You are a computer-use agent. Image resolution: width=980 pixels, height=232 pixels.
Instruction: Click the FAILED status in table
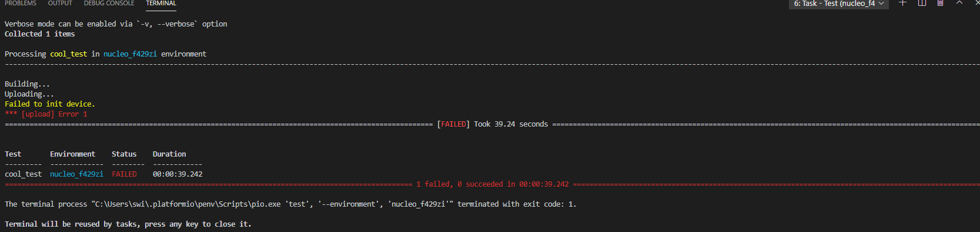(124, 174)
